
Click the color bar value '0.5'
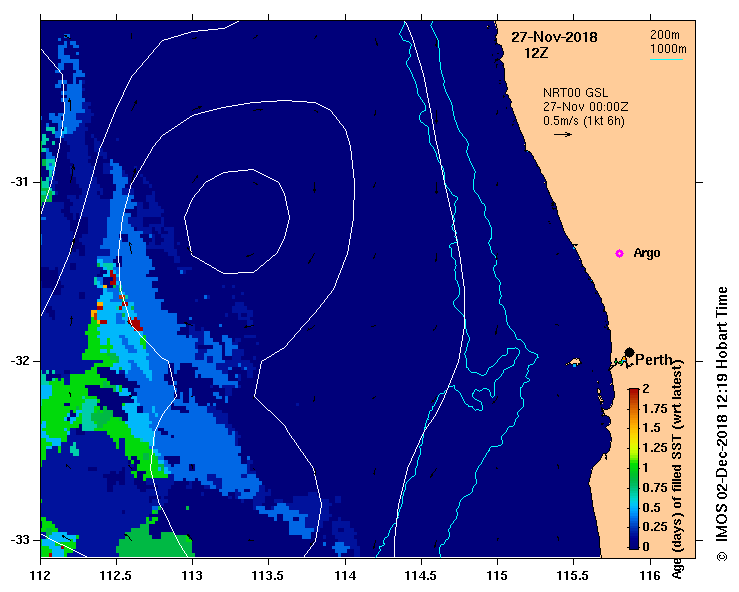point(651,508)
